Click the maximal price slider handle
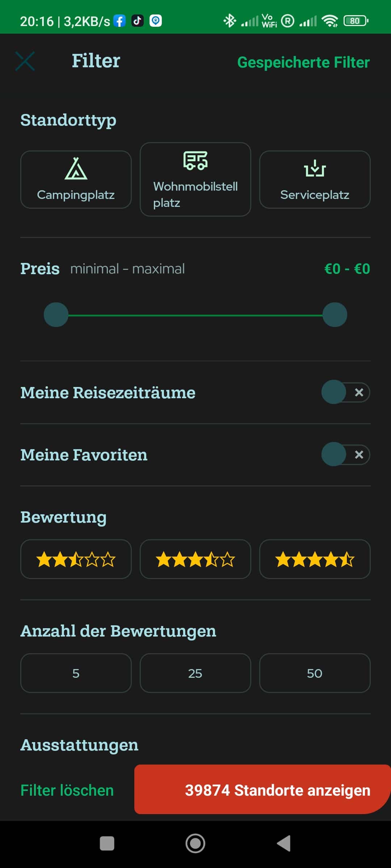Image resolution: width=391 pixels, height=868 pixels. [x=335, y=315]
